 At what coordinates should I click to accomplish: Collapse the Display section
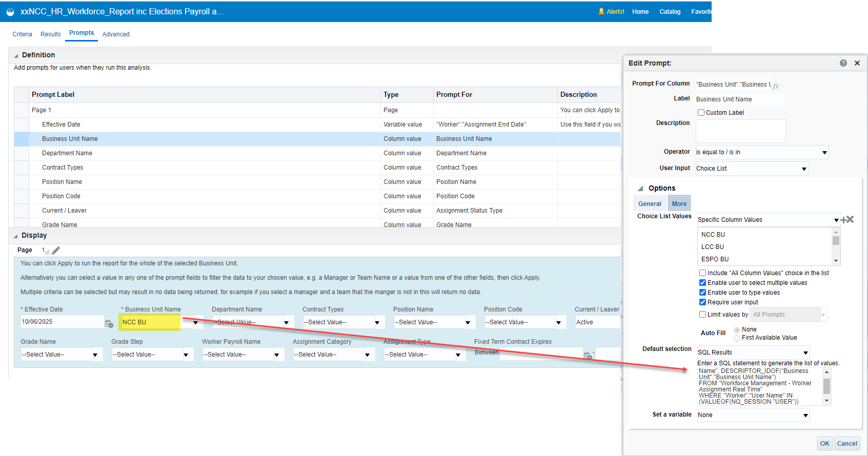pyautogui.click(x=15, y=236)
